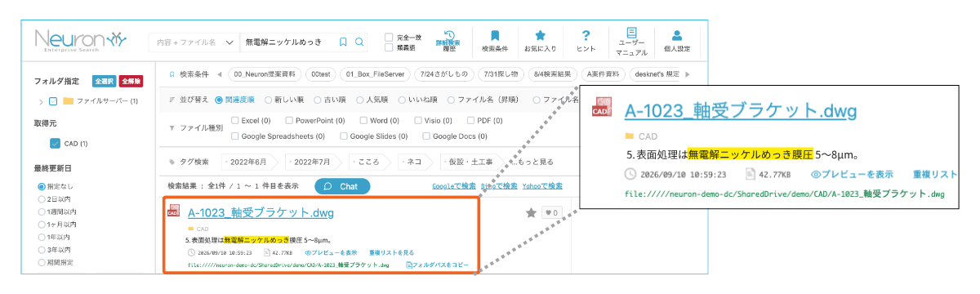Click the left arrow beside the 検索条件 chips
Image resolution: width=980 pixels, height=294 pixels.
click(220, 74)
